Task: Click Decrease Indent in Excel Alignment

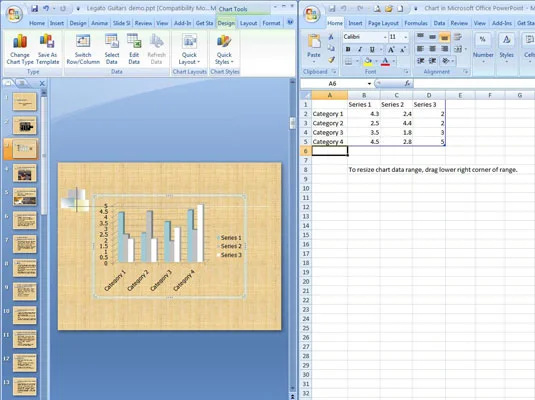Action: coord(420,61)
